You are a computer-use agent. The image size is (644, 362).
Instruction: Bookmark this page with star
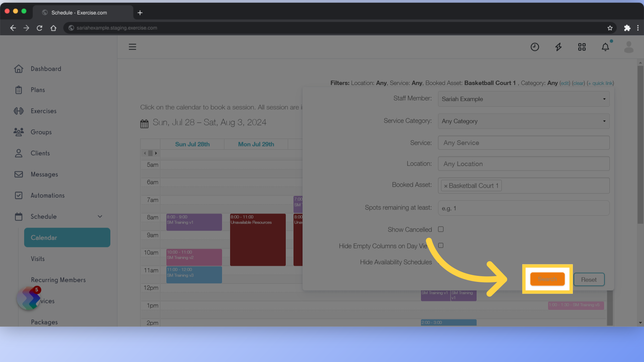tap(610, 28)
